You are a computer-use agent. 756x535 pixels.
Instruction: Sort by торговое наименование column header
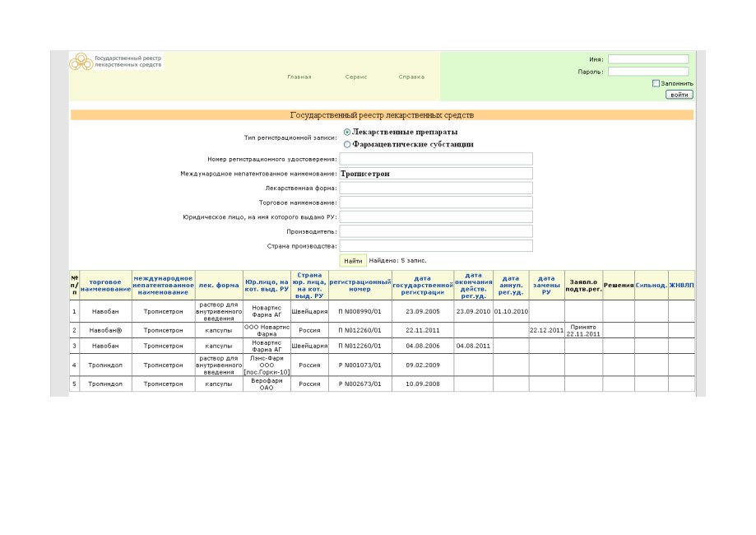(x=105, y=286)
